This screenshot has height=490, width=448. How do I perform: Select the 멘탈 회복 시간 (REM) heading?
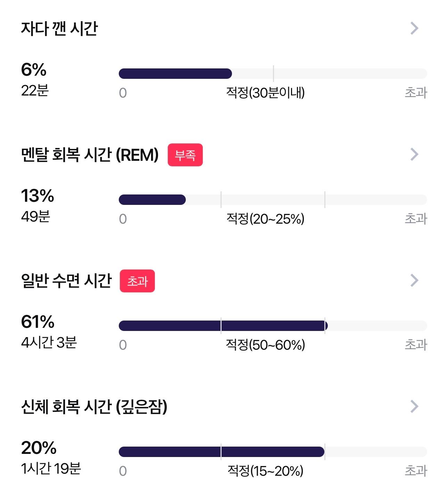90,155
